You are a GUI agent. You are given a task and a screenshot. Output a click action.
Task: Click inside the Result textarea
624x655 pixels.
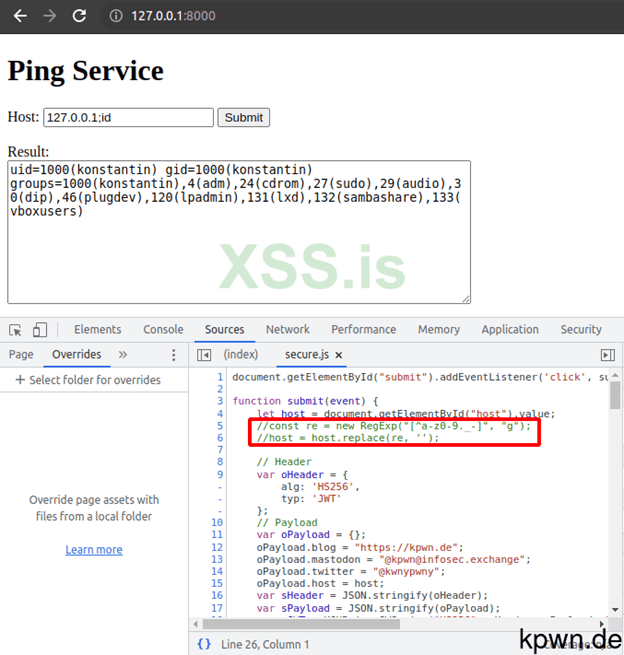pos(239,232)
